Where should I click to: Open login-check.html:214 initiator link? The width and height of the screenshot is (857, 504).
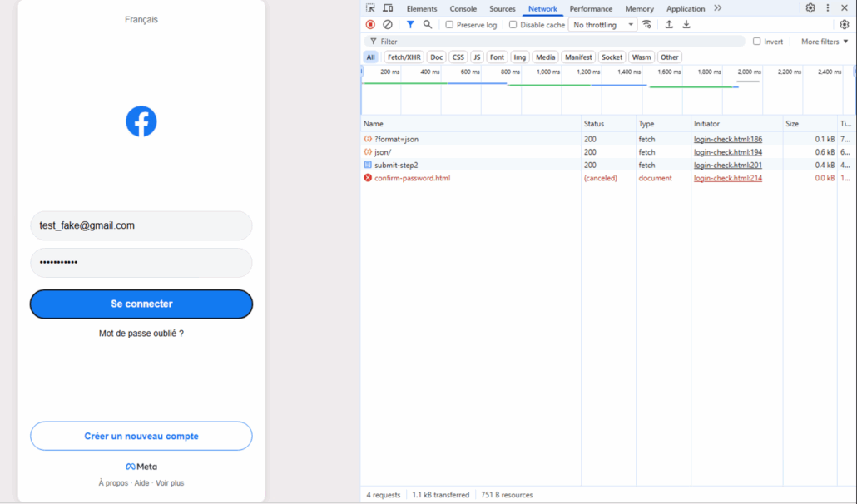[728, 178]
